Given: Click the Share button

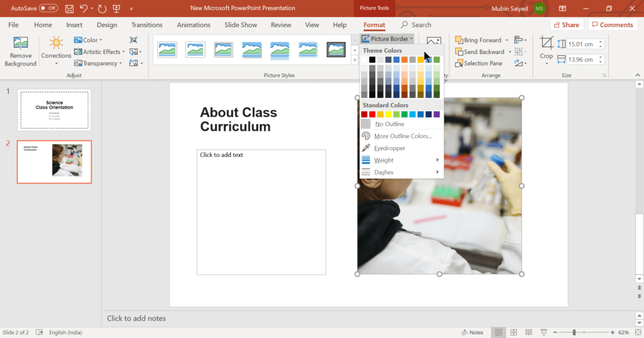Looking at the screenshot, I should 566,25.
